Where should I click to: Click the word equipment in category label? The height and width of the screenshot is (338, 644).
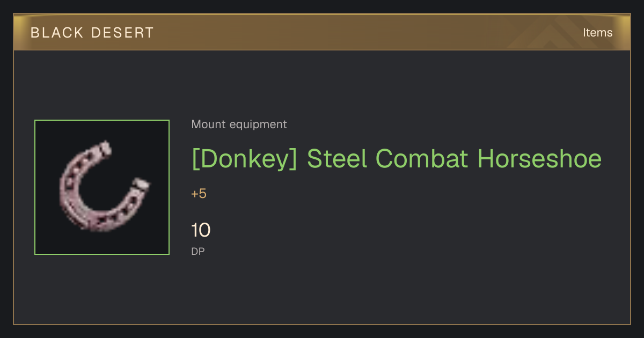258,125
